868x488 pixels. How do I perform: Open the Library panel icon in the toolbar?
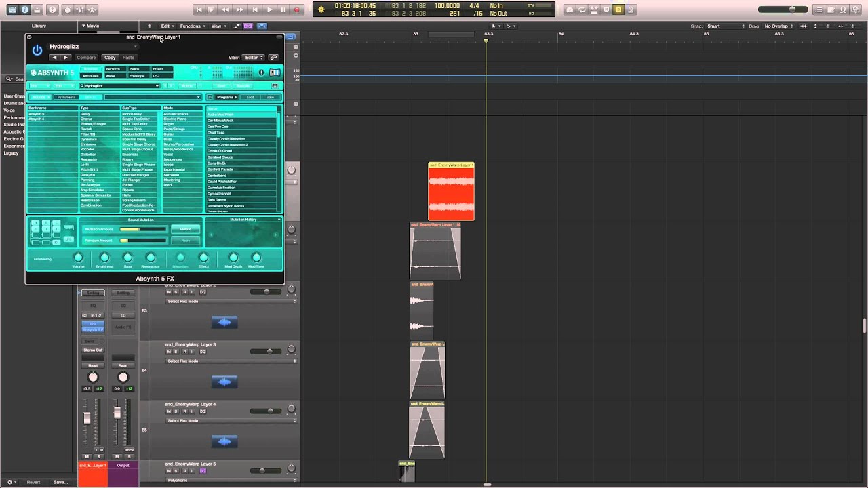pyautogui.click(x=12, y=9)
